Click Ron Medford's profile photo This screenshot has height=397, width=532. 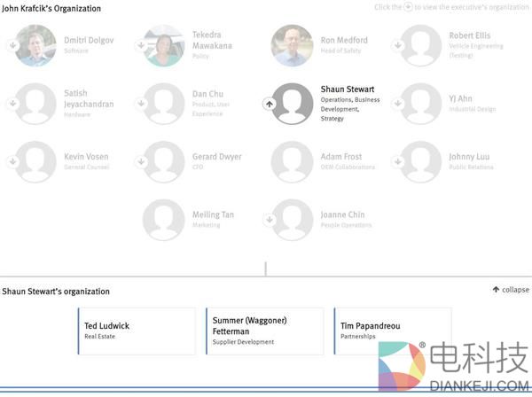point(292,45)
